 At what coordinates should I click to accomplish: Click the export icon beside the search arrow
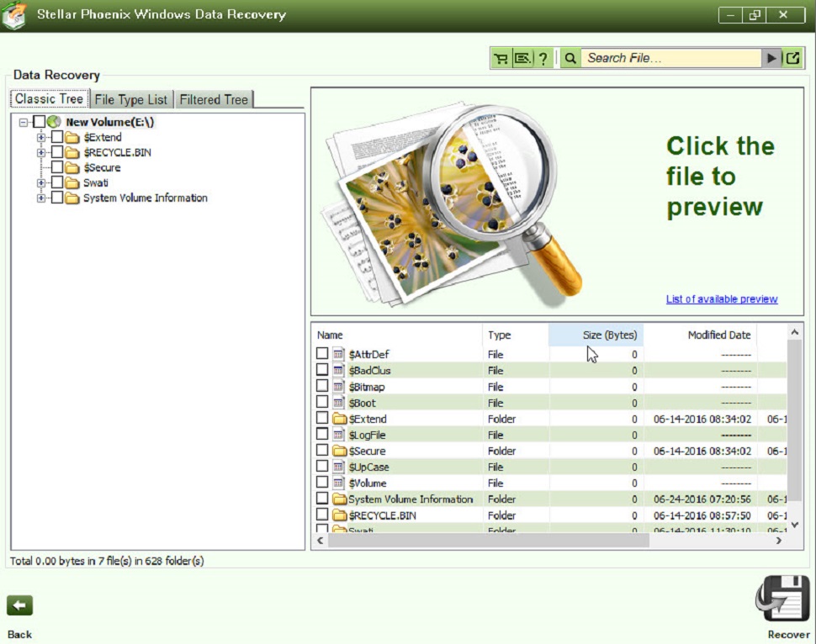792,58
